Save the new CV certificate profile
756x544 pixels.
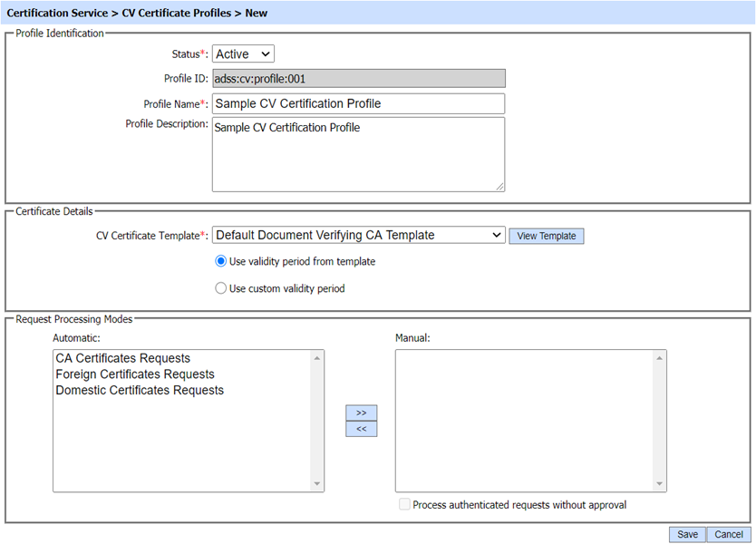tap(687, 534)
